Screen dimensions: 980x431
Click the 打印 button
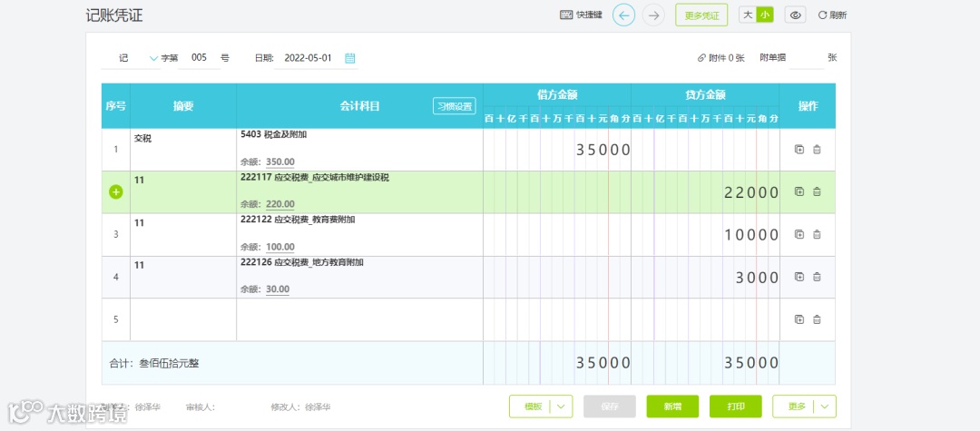click(736, 407)
